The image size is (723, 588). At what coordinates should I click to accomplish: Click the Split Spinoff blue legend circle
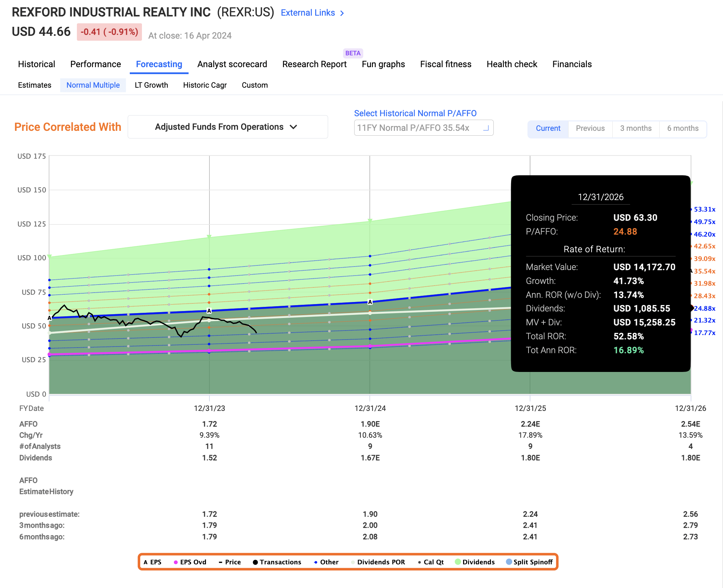tap(509, 562)
